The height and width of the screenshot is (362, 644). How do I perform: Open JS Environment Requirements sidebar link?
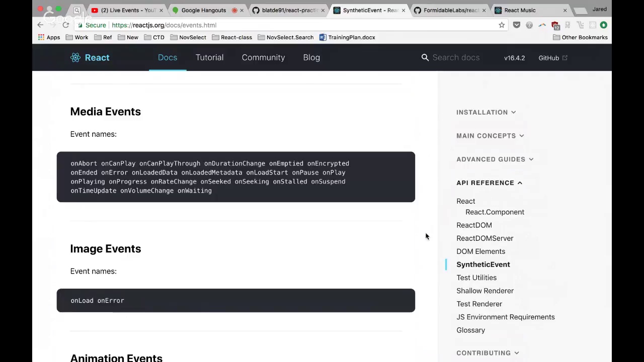[x=505, y=317]
